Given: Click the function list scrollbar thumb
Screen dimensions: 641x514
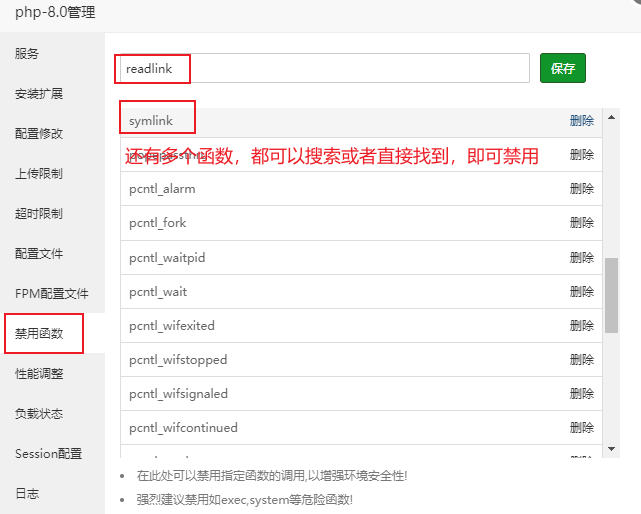Looking at the screenshot, I should (x=611, y=295).
